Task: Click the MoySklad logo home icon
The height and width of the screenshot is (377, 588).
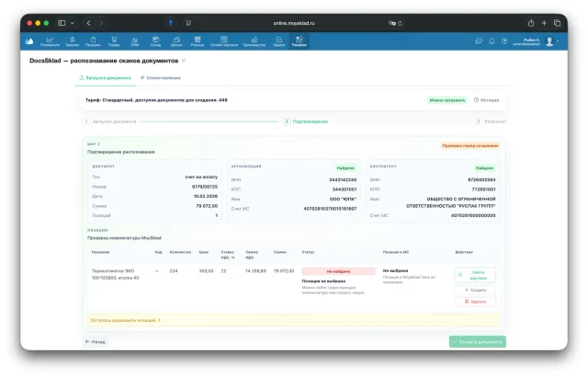Action: [x=29, y=41]
